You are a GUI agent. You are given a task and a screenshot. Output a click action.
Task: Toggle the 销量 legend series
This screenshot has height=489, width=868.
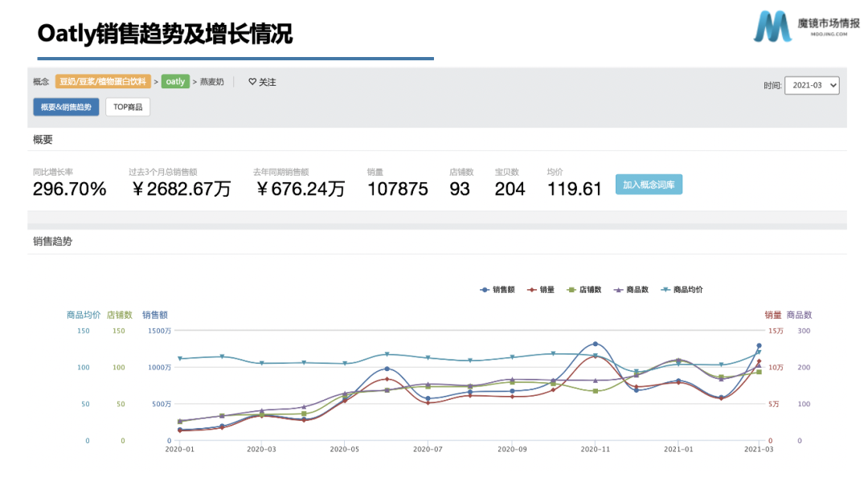pos(541,290)
